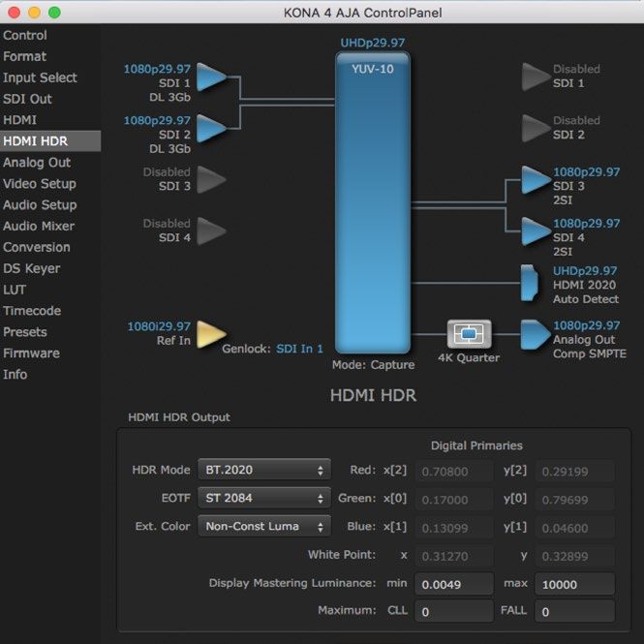
Task: Switch to the Conversion tab
Action: pos(50,247)
